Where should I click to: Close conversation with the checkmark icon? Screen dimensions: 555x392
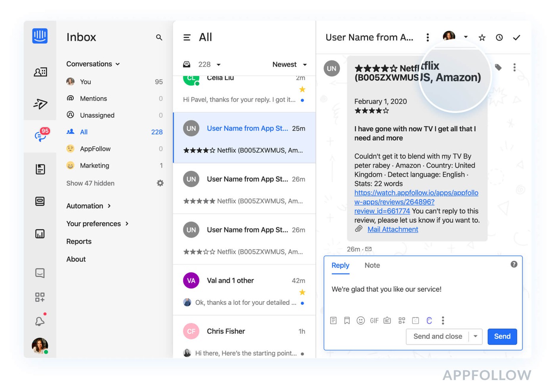[x=516, y=38]
